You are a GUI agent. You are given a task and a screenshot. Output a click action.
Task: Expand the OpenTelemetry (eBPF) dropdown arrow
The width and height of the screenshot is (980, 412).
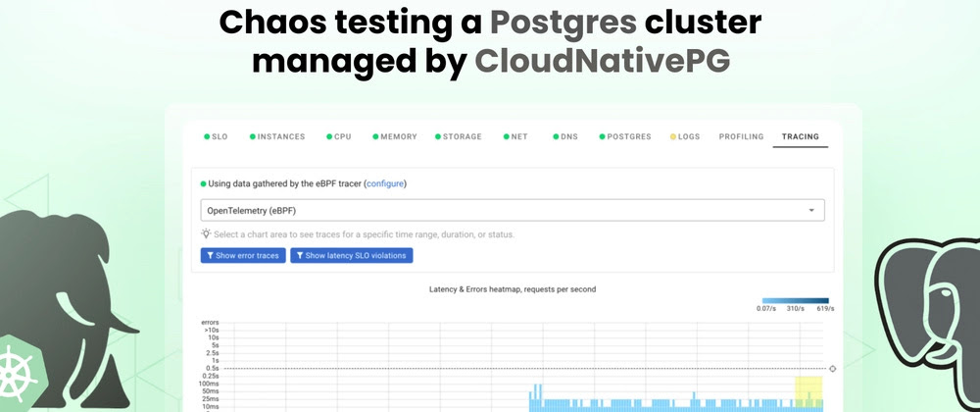(811, 210)
